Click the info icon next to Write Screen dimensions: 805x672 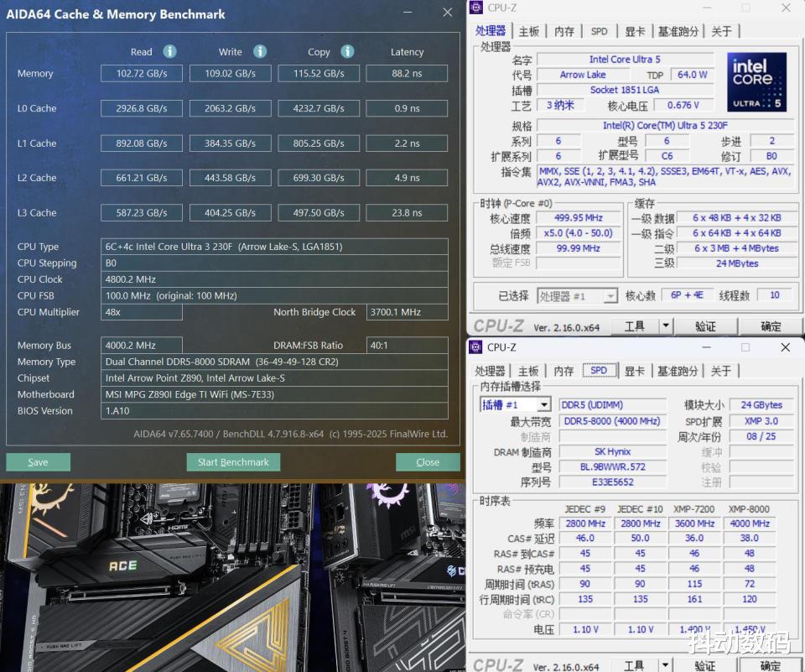(260, 51)
